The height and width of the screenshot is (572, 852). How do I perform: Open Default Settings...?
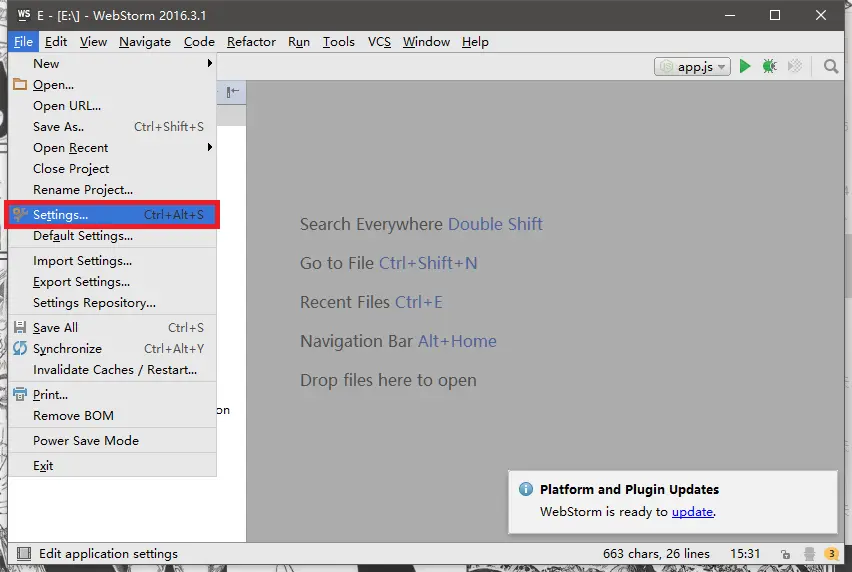pyautogui.click(x=112, y=236)
